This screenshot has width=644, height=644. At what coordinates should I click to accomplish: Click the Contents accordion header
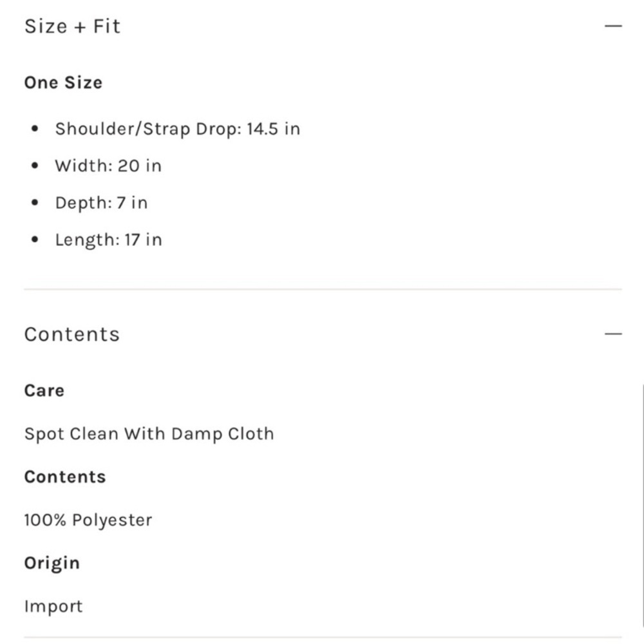point(72,334)
